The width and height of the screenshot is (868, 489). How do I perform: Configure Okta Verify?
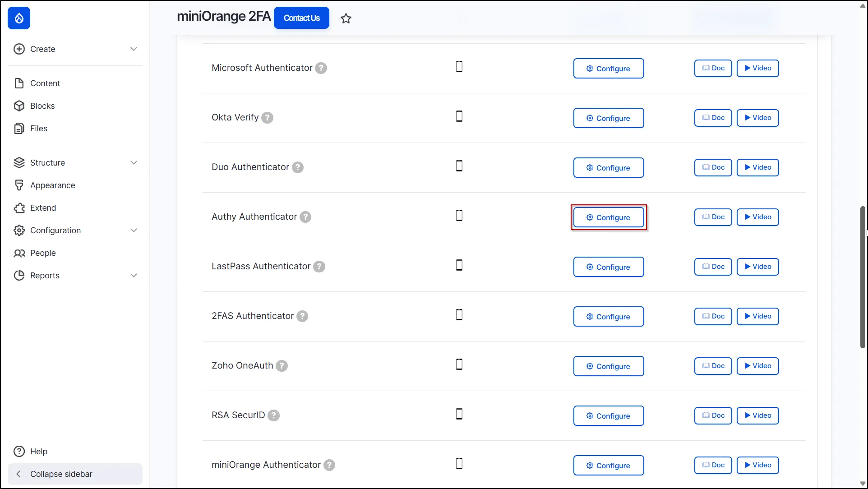pyautogui.click(x=609, y=118)
